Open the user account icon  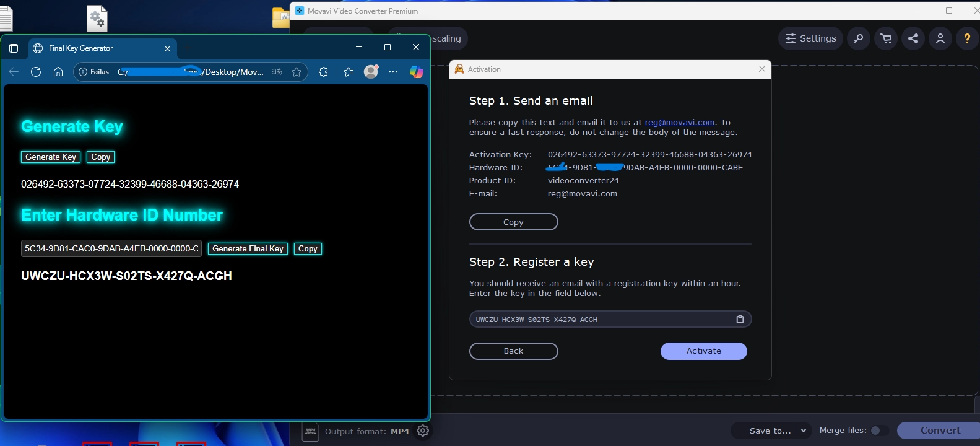[x=940, y=38]
